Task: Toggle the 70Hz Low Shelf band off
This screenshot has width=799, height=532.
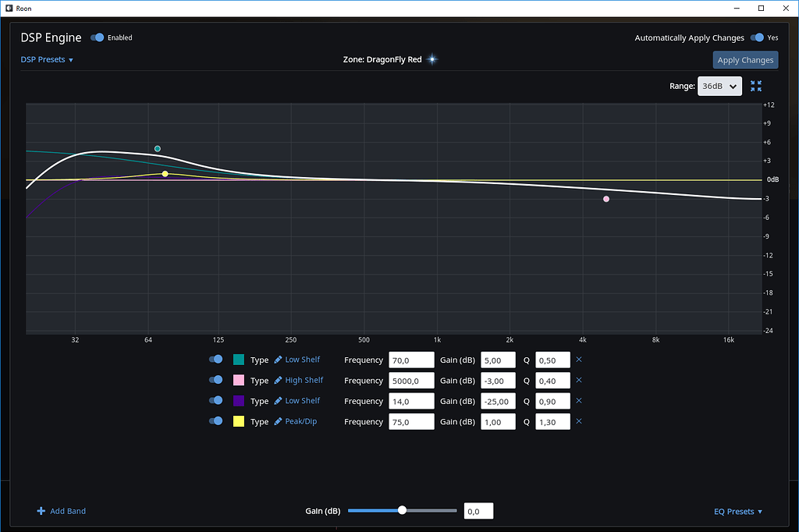Action: (215, 360)
